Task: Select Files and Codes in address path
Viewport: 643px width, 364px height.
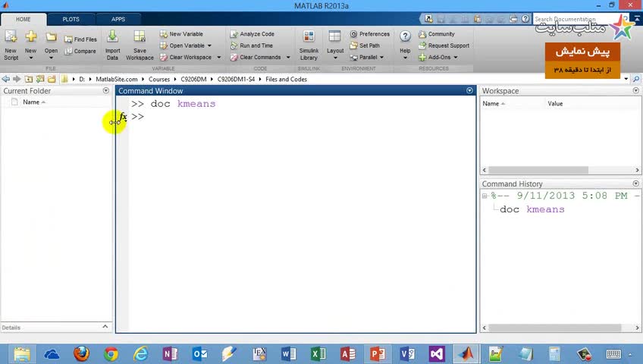Action: (286, 79)
